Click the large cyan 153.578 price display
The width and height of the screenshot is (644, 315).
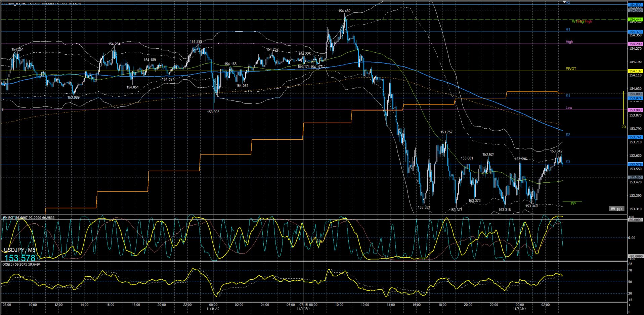tap(20, 258)
